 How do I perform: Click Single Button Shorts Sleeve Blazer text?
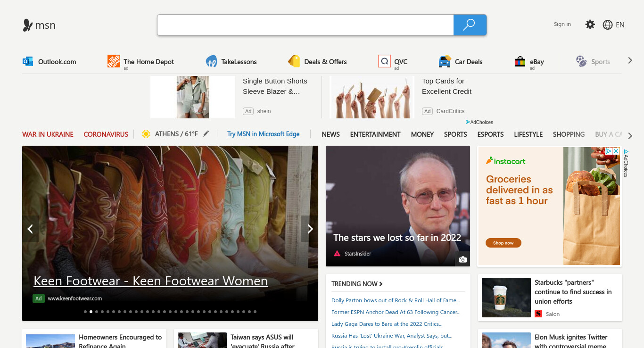pyautogui.click(x=275, y=86)
